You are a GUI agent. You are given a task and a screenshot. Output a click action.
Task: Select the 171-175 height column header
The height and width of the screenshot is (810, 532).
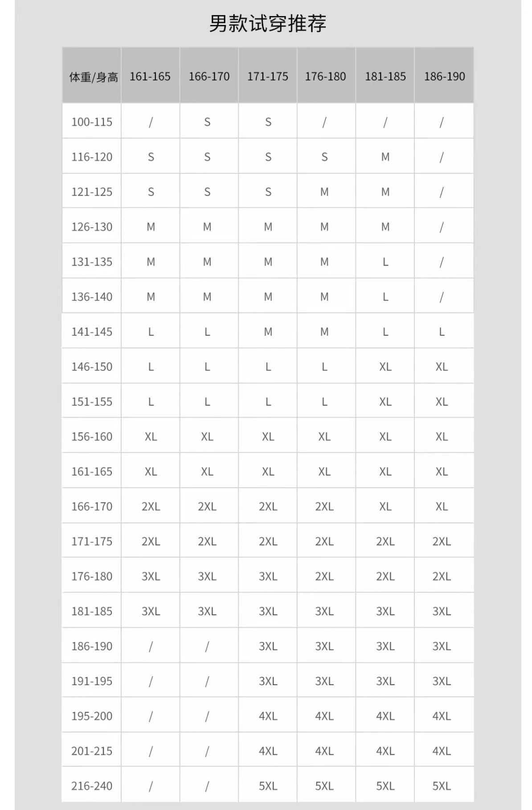click(x=268, y=77)
